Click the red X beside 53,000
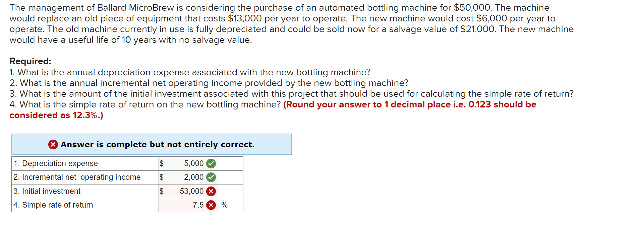Viewport: 644px width, 226px height. 211,191
